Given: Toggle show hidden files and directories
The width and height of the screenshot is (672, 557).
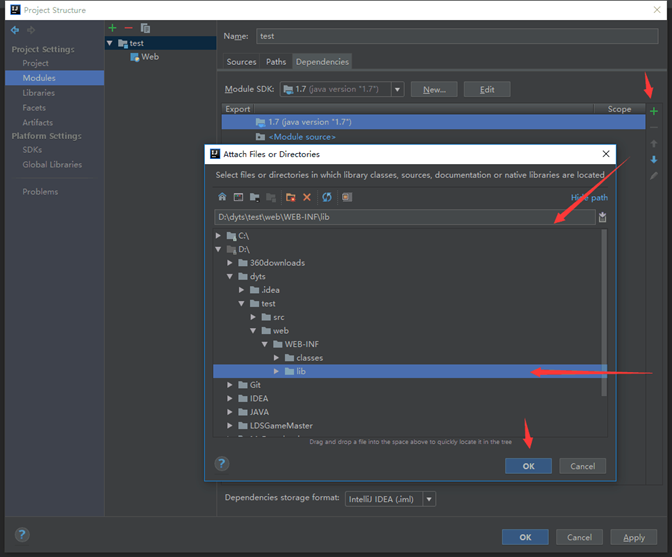Looking at the screenshot, I should tap(347, 197).
